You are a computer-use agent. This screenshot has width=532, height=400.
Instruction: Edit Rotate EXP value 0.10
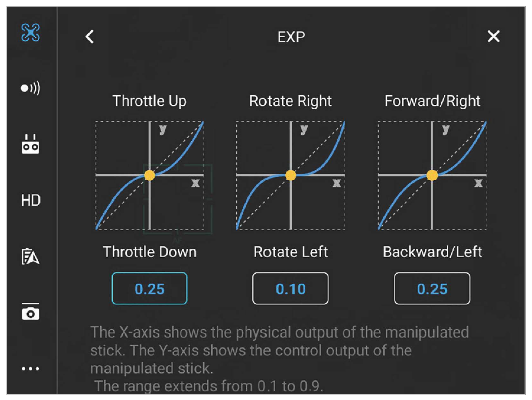(x=290, y=289)
